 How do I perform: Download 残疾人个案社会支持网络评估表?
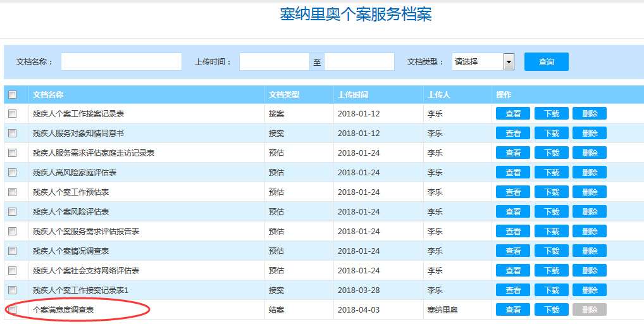point(552,271)
